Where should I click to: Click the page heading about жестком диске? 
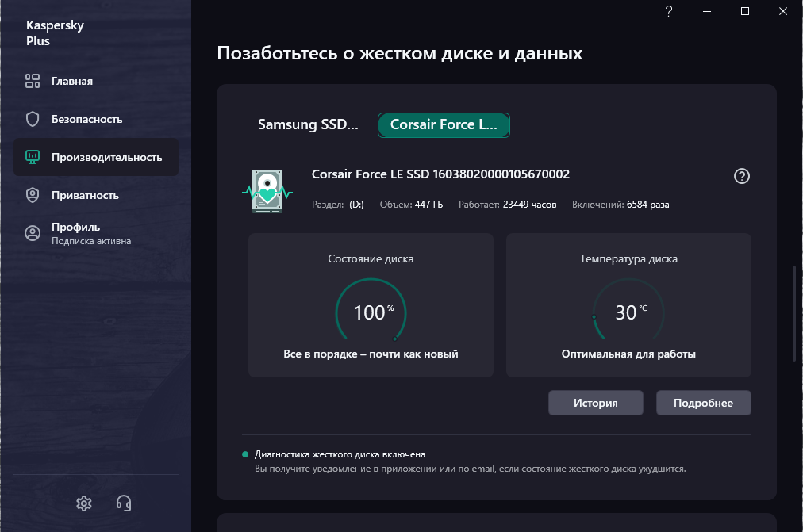click(399, 53)
